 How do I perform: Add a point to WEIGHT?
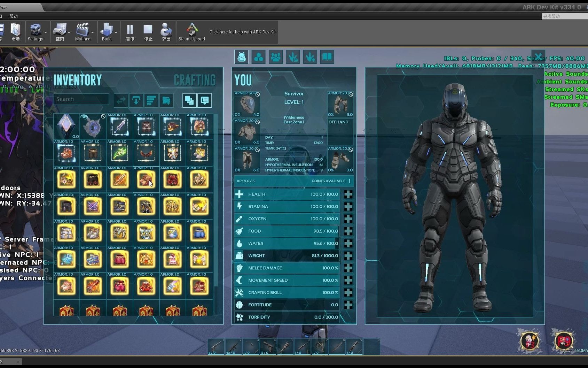[x=348, y=255]
